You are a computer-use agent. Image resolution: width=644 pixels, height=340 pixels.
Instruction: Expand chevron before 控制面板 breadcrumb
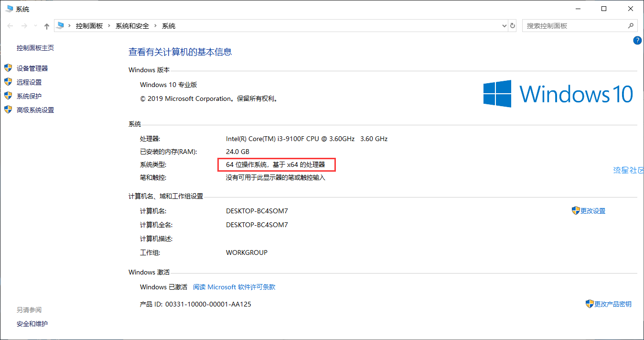pyautogui.click(x=70, y=26)
